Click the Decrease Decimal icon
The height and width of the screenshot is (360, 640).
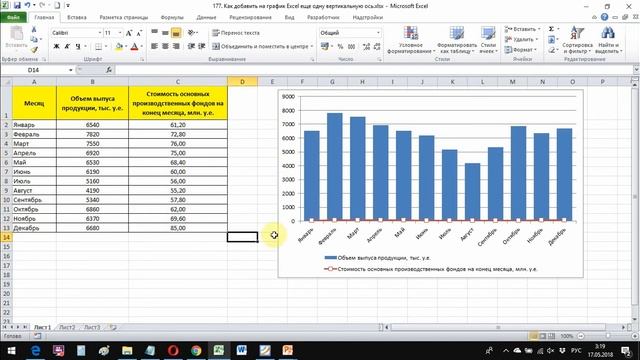(x=377, y=47)
